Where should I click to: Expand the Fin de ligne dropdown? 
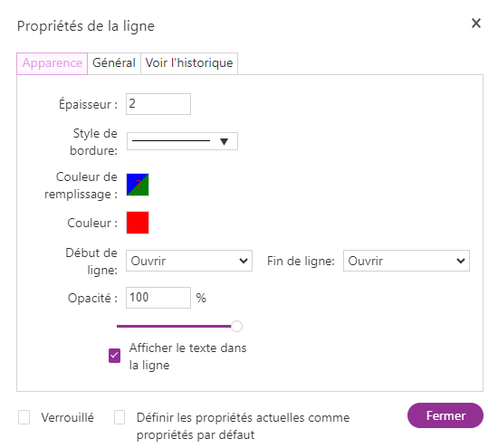pyautogui.click(x=407, y=261)
